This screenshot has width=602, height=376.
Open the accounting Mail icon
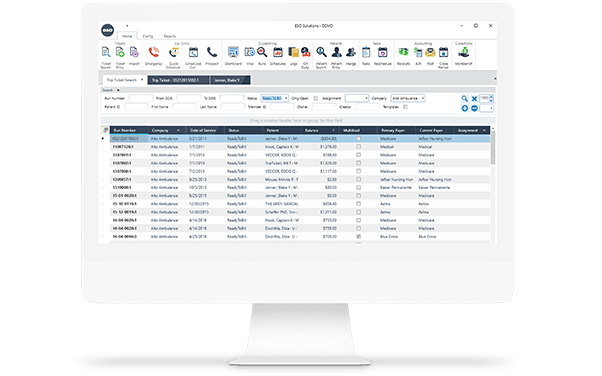[430, 56]
